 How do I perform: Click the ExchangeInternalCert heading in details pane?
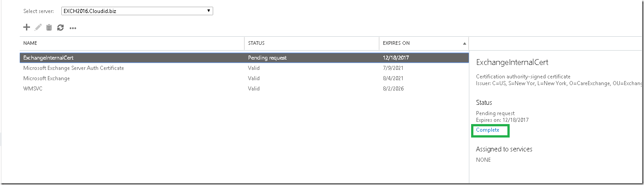point(512,62)
